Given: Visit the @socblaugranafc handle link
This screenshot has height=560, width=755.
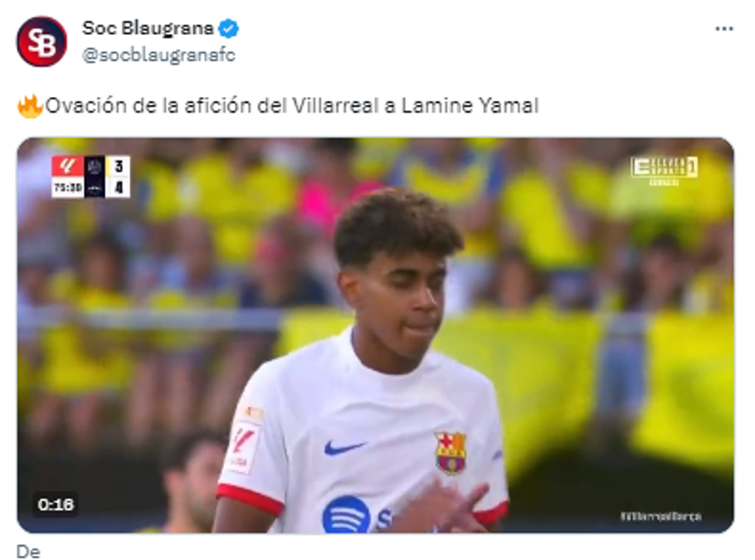Looking at the screenshot, I should tap(158, 55).
